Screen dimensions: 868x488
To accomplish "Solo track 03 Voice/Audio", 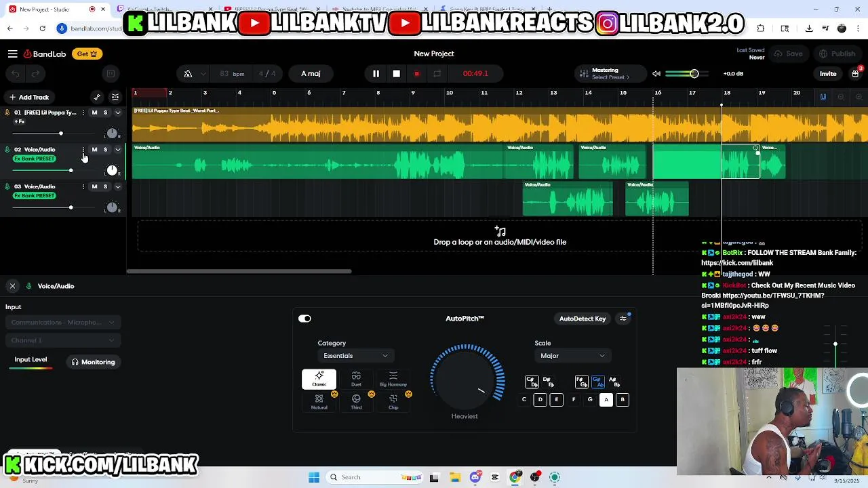I will click(105, 186).
